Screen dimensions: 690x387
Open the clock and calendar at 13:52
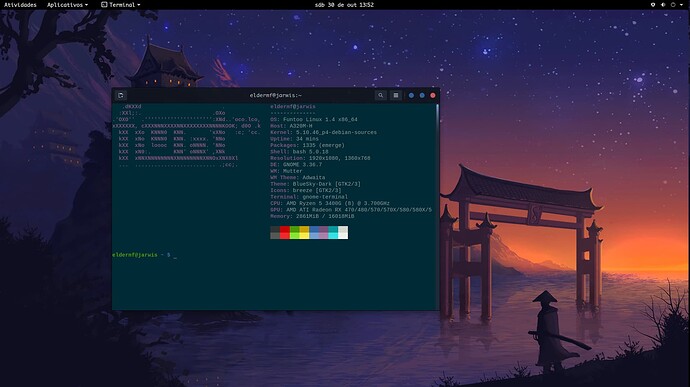click(x=344, y=5)
